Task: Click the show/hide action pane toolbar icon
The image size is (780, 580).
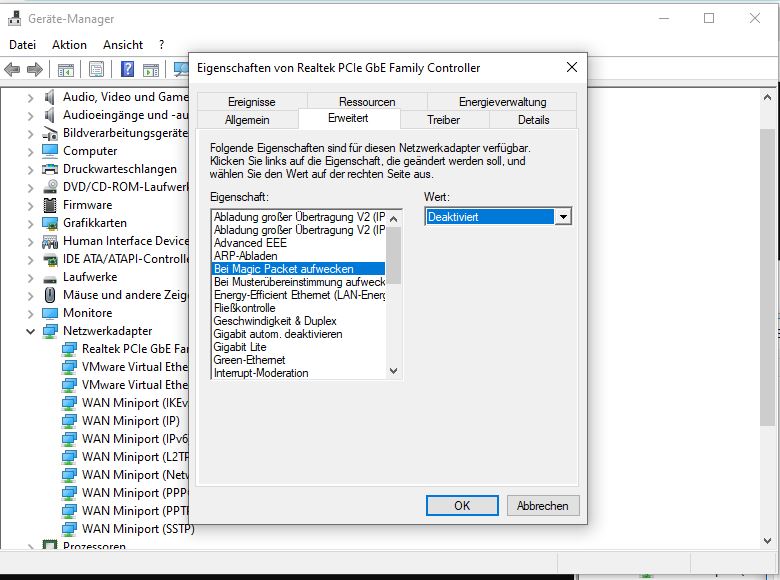Action: point(151,70)
